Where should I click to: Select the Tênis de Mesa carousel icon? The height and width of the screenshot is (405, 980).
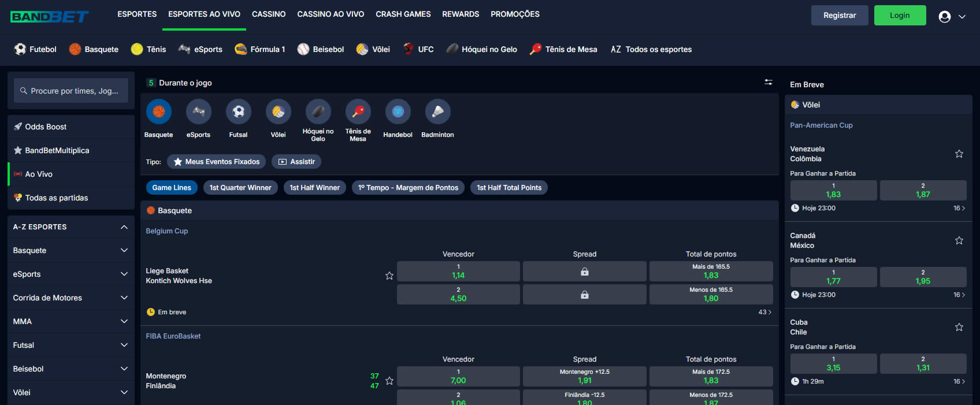coord(358,112)
